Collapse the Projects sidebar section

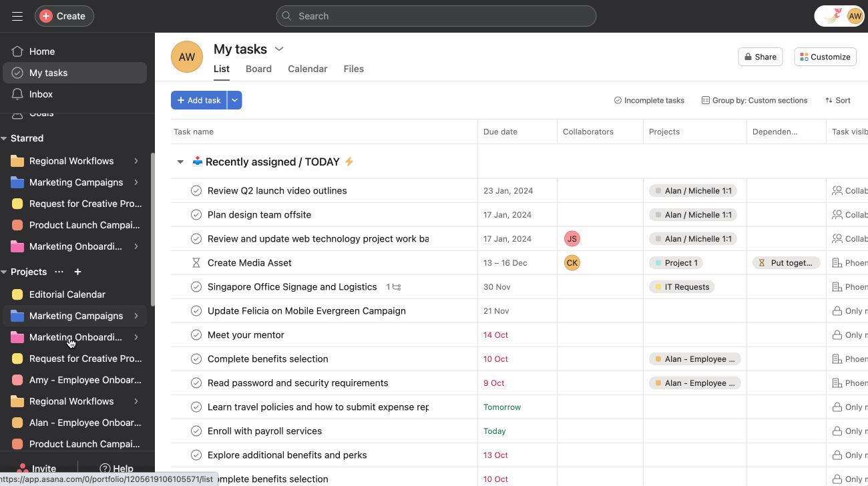click(4, 272)
